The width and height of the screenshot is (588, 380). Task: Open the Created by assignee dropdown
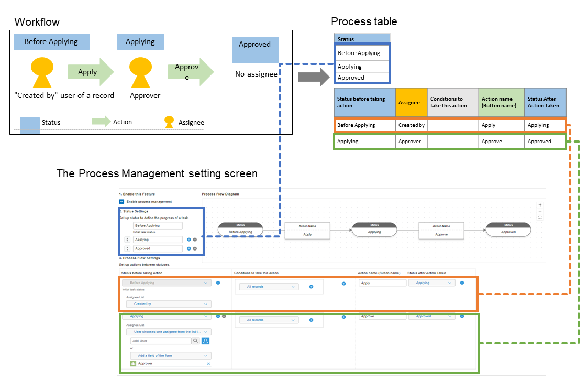(x=169, y=304)
